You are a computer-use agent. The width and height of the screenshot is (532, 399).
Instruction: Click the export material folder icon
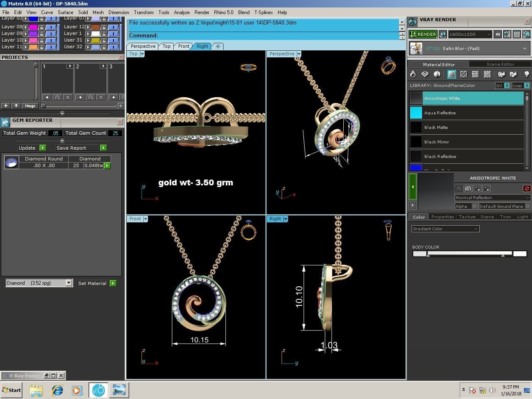click(x=486, y=188)
